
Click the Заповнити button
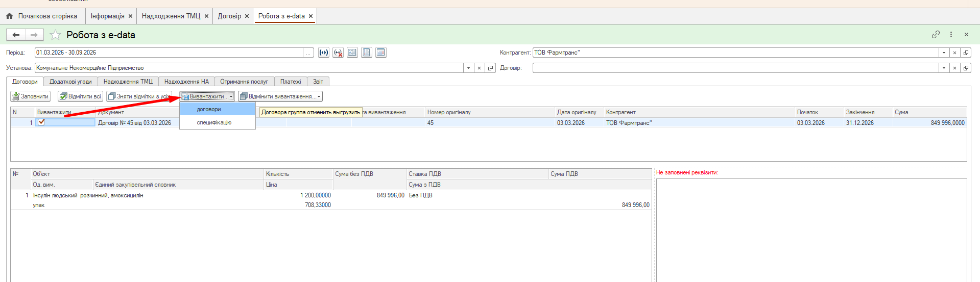(30, 96)
